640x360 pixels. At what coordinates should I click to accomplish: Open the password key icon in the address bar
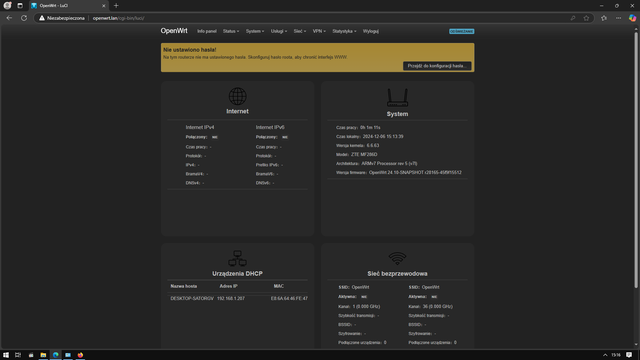coord(573,18)
